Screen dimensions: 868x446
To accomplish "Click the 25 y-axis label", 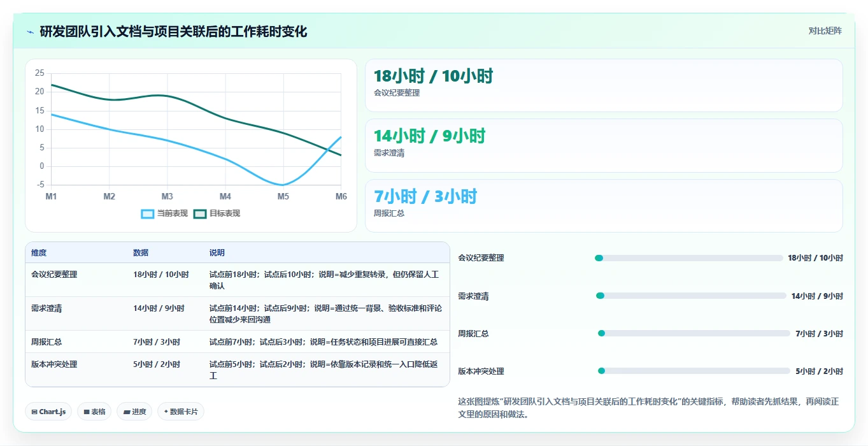I will [39, 73].
